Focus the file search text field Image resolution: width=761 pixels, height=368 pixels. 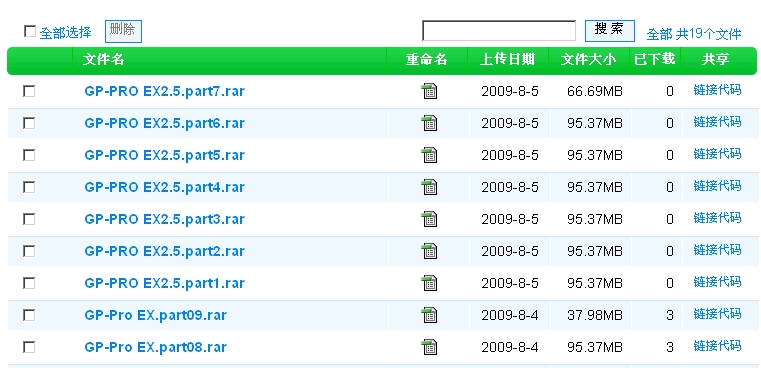click(x=499, y=31)
